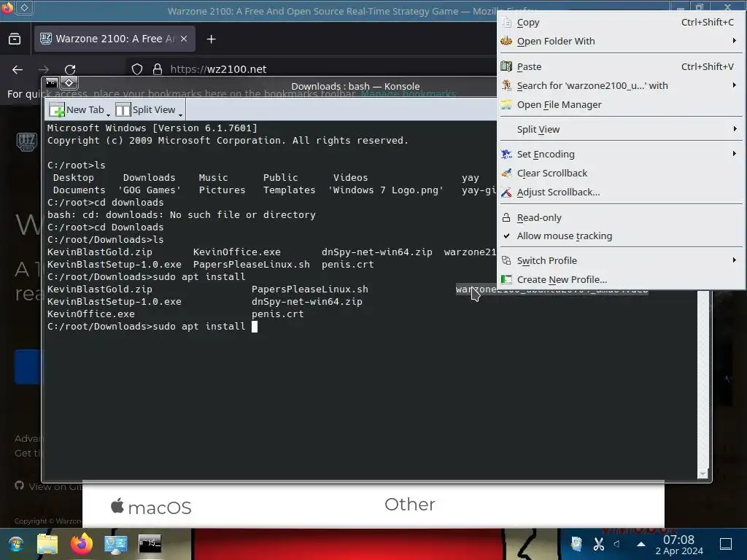Click Split View toolbar button in Konsole

click(146, 110)
